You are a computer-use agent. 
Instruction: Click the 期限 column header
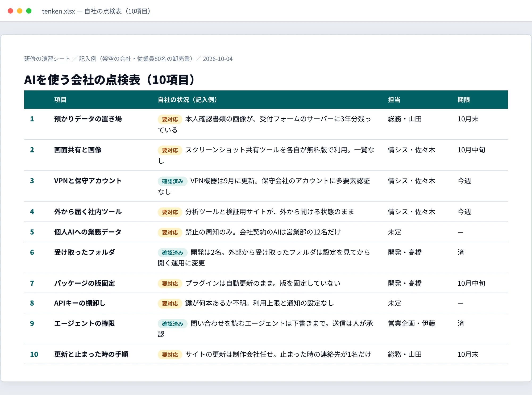pyautogui.click(x=464, y=100)
